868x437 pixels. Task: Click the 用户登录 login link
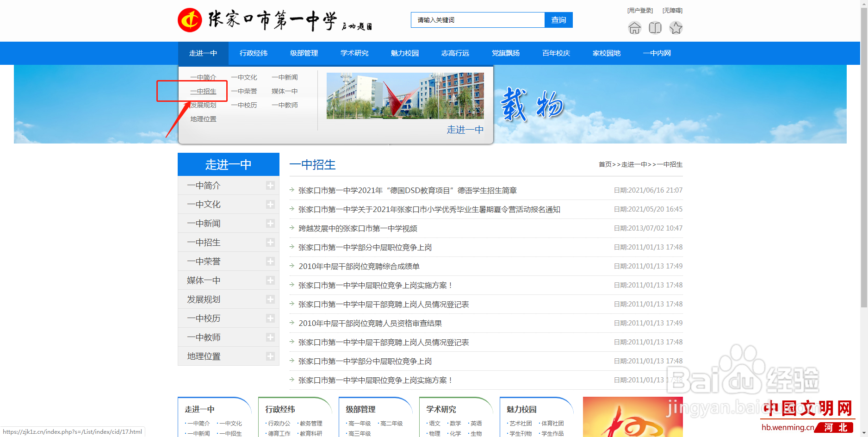pyautogui.click(x=640, y=10)
